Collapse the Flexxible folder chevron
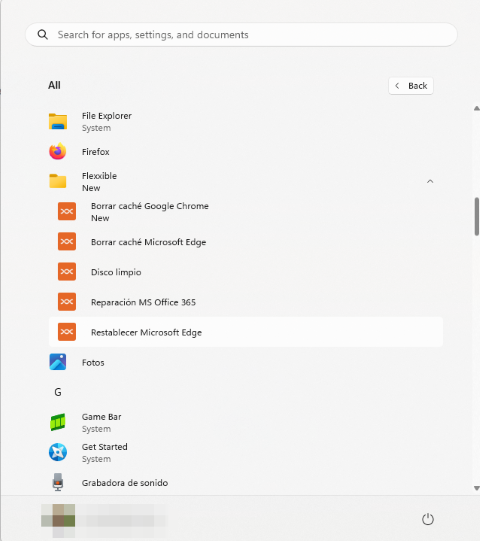 [430, 181]
